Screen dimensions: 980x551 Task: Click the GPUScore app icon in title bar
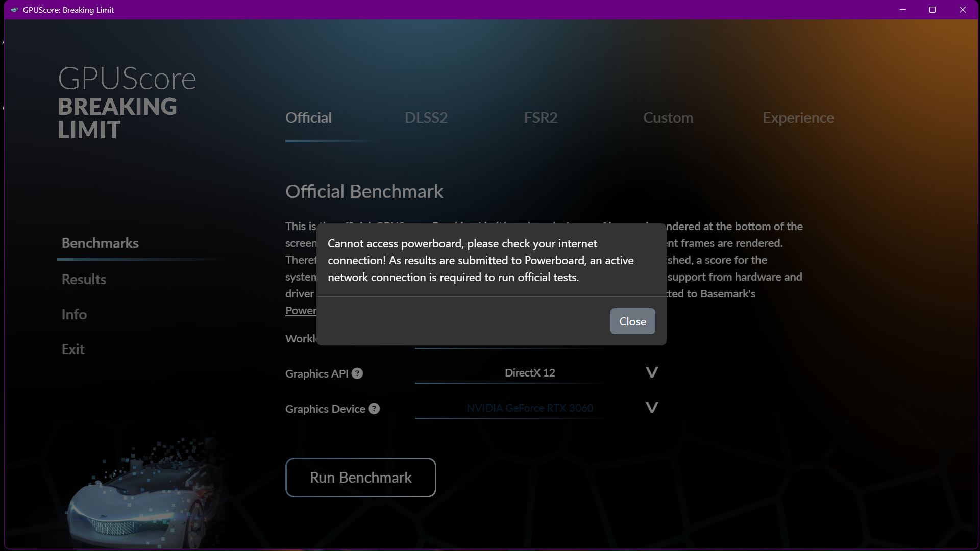14,10
